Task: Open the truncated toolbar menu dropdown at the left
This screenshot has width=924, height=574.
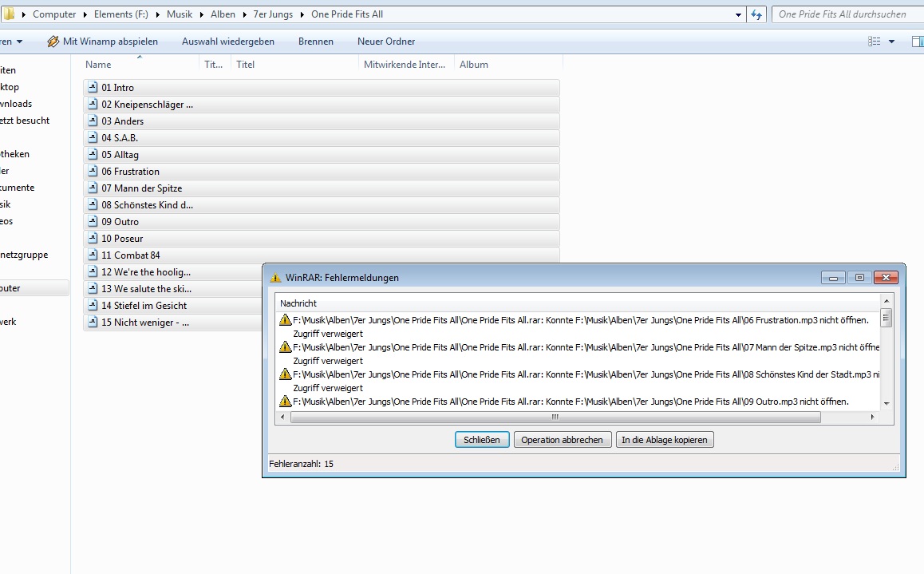Action: tap(19, 42)
